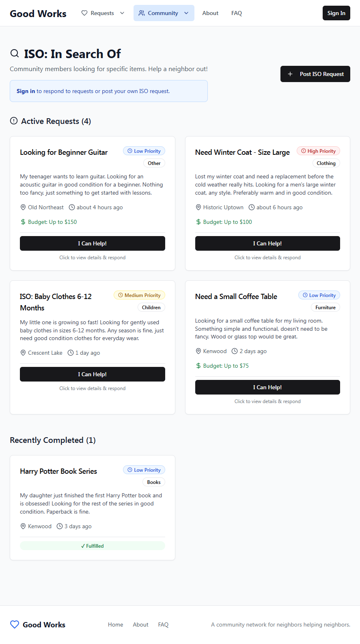Click the clock icon beside '2 days ago'
The image size is (360, 644).
[x=235, y=351]
